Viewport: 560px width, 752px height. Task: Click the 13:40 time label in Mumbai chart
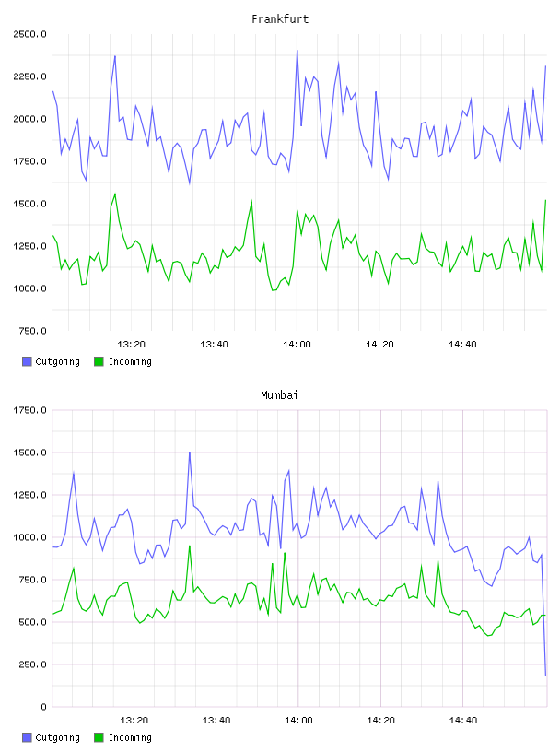pyautogui.click(x=216, y=721)
